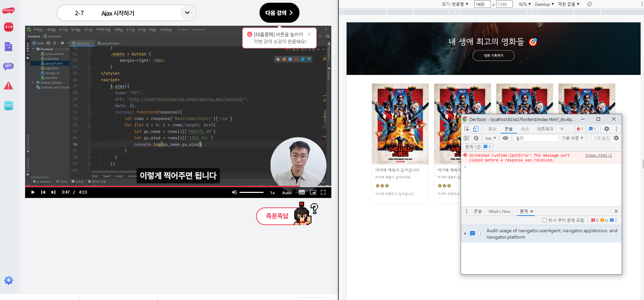Close the DevTools drawer panel
The image size is (644, 300).
pyautogui.click(x=616, y=211)
